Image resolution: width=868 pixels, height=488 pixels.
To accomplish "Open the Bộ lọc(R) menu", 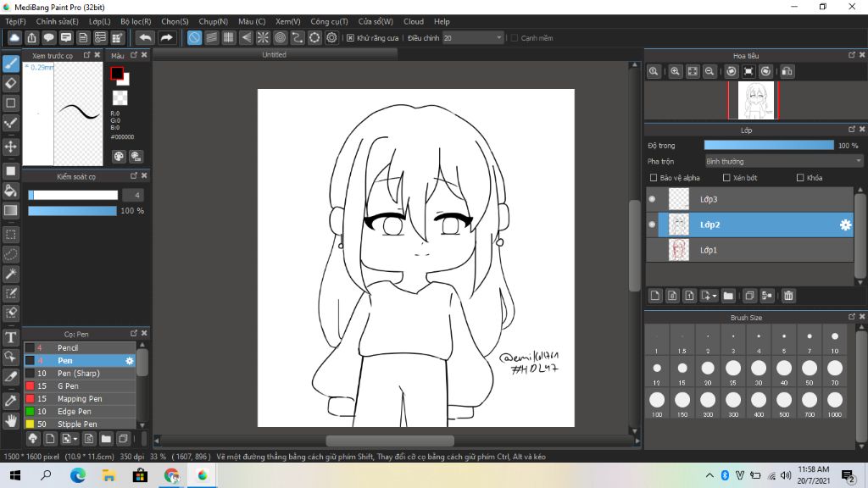I will [136, 21].
